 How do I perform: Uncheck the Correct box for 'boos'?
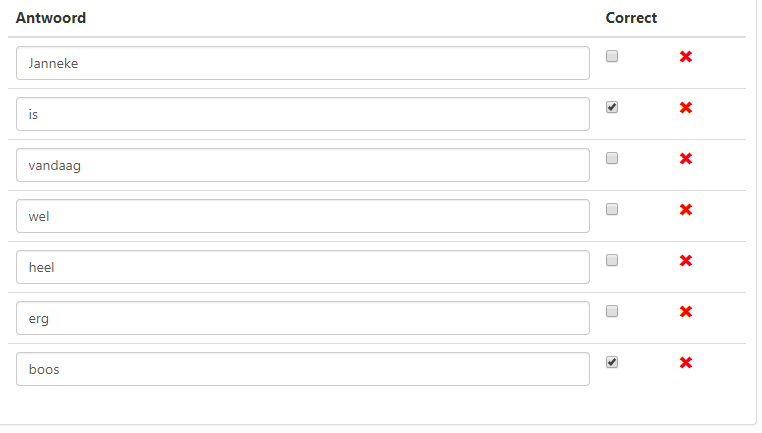(x=612, y=362)
